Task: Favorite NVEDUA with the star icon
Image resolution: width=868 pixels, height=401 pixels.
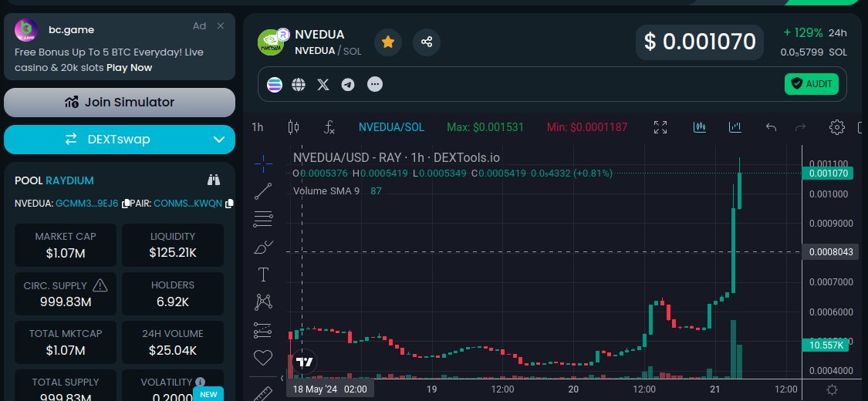Action: click(388, 42)
